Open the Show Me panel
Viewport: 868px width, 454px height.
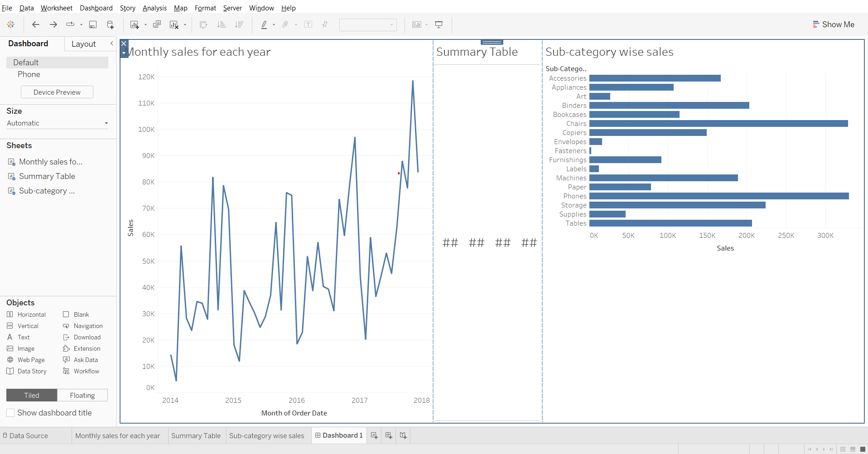(834, 24)
